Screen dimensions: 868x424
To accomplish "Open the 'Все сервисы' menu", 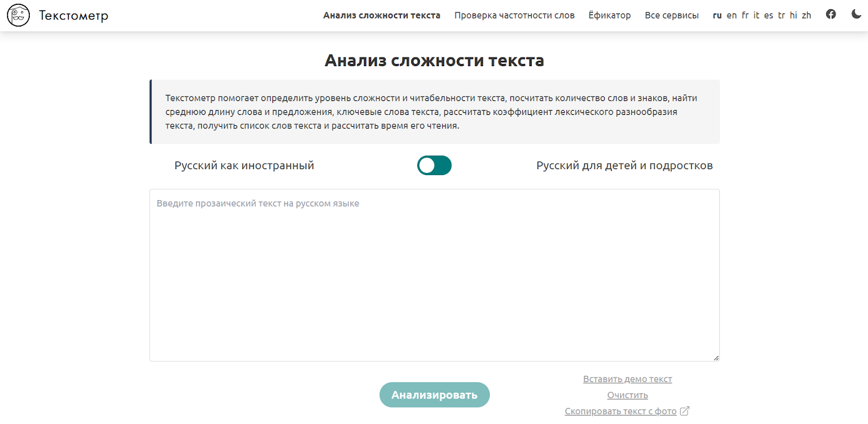I will [x=672, y=16].
